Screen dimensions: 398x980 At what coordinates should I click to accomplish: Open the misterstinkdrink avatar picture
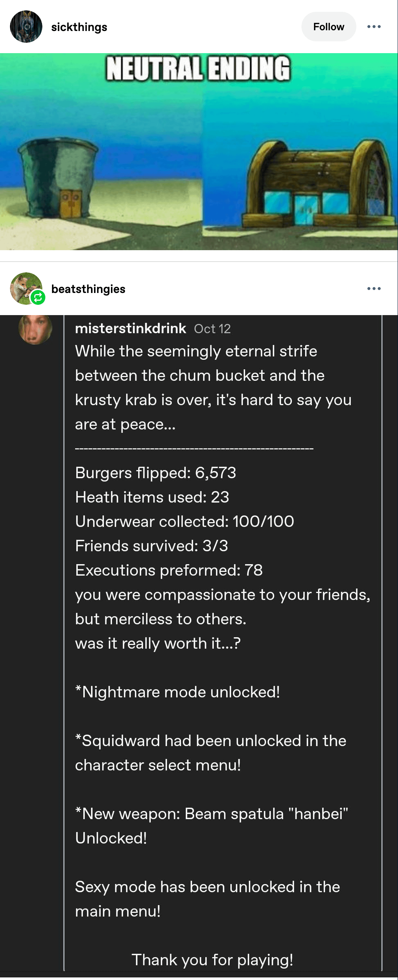coord(35,329)
